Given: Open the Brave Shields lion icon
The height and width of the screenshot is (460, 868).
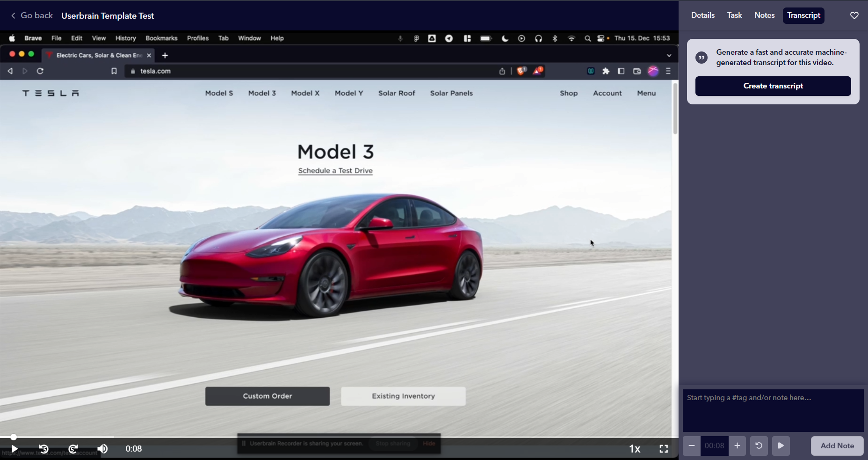Looking at the screenshot, I should (x=521, y=71).
